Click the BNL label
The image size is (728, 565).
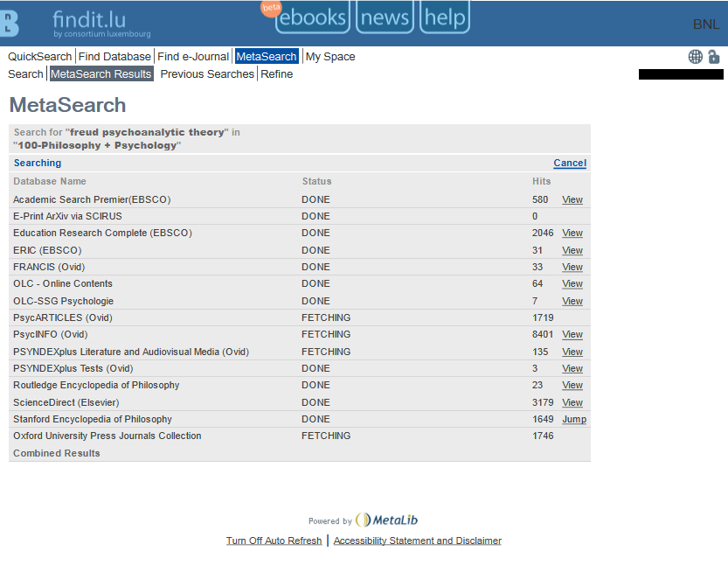(x=706, y=24)
